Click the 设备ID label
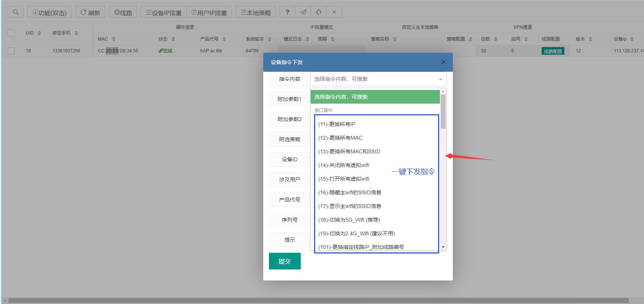 point(290,159)
